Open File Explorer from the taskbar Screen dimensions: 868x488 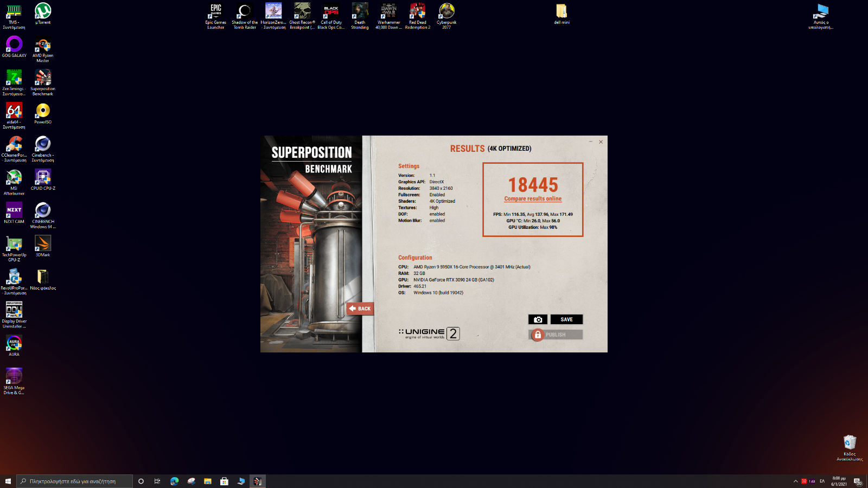click(208, 481)
